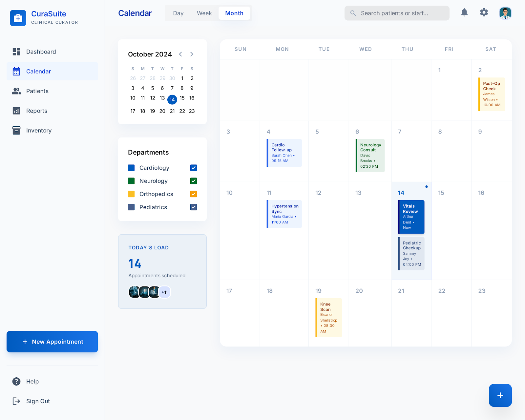Uncheck the Cardiology department filter

tap(194, 168)
